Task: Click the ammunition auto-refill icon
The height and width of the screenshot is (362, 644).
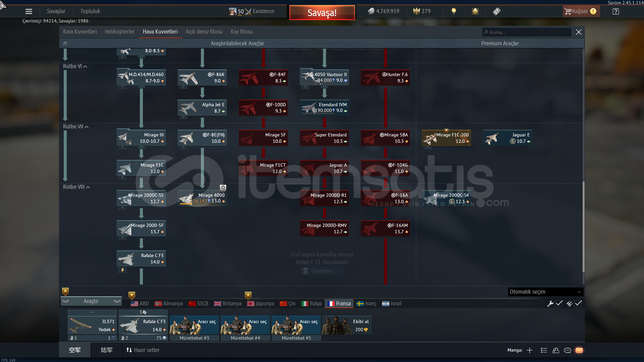Action: (x=569, y=304)
